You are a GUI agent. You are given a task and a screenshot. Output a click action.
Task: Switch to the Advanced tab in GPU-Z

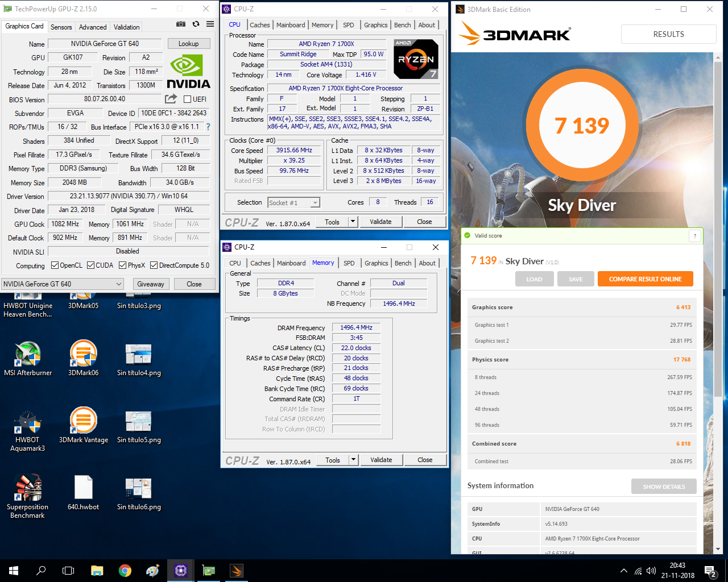pyautogui.click(x=93, y=27)
